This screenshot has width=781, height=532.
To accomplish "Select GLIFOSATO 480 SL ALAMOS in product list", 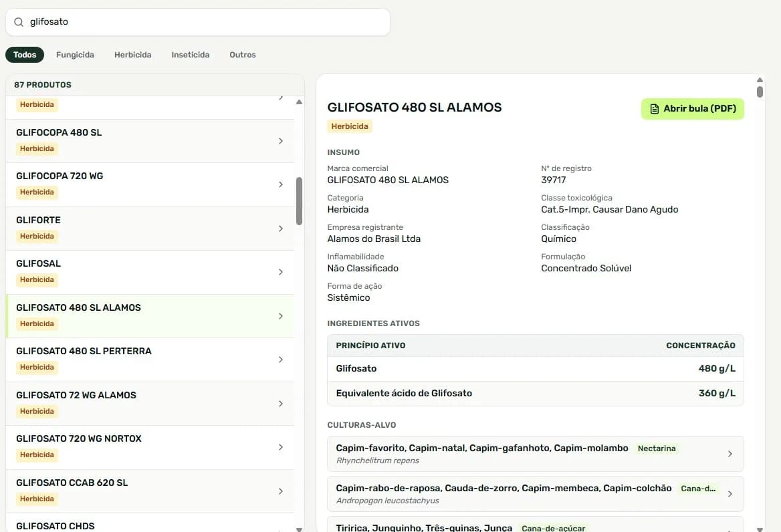I will (x=150, y=316).
